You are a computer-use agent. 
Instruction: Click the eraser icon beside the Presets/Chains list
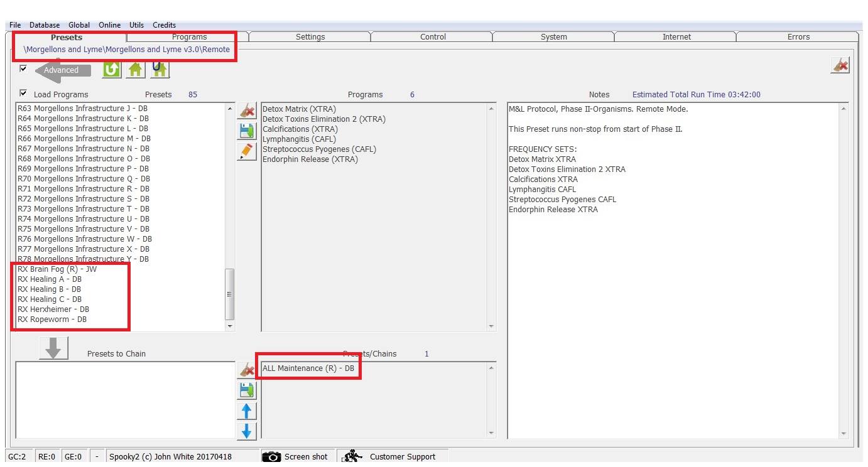click(x=247, y=370)
